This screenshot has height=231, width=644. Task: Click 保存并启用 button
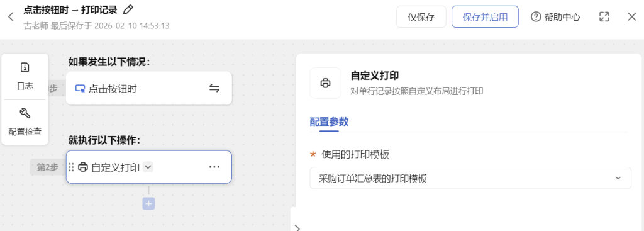[x=485, y=17]
